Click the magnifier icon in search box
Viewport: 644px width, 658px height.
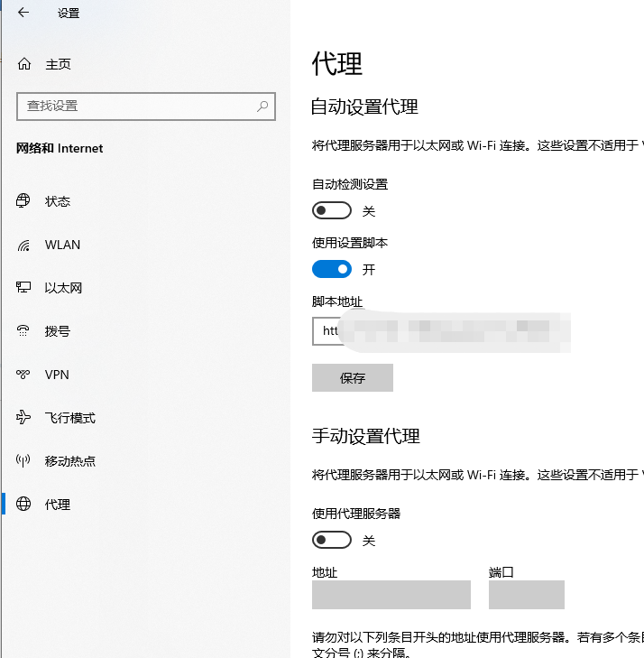262,106
